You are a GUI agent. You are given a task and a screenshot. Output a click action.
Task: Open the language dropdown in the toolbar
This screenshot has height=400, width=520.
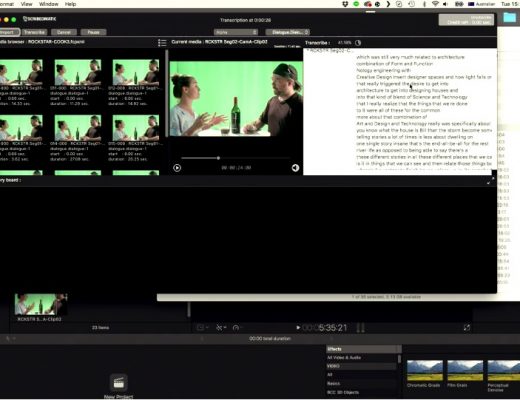[236, 32]
